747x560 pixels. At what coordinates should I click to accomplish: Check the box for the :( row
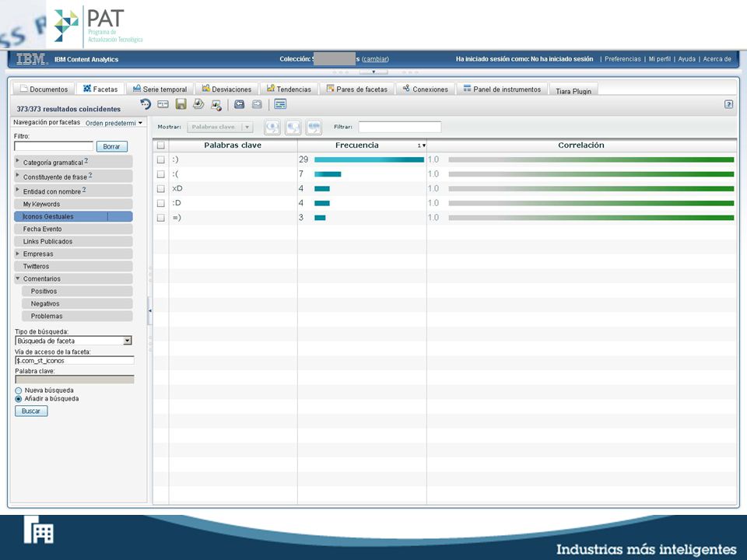(161, 174)
